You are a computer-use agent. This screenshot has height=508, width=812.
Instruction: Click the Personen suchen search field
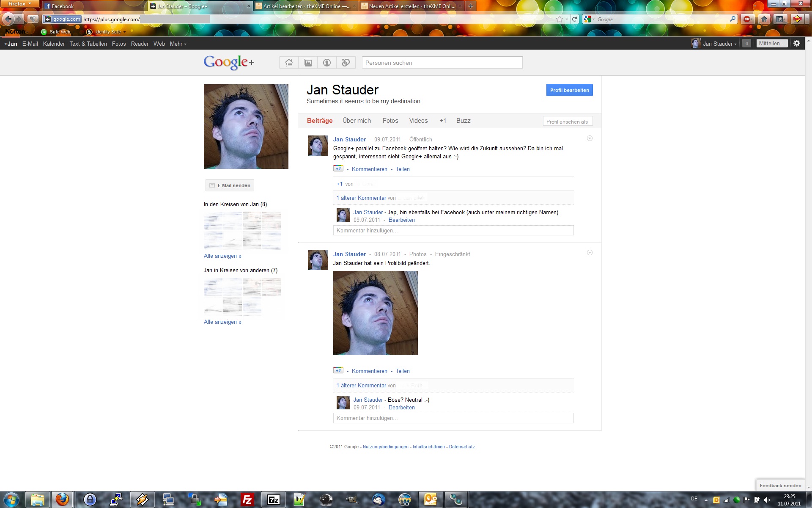coord(442,63)
